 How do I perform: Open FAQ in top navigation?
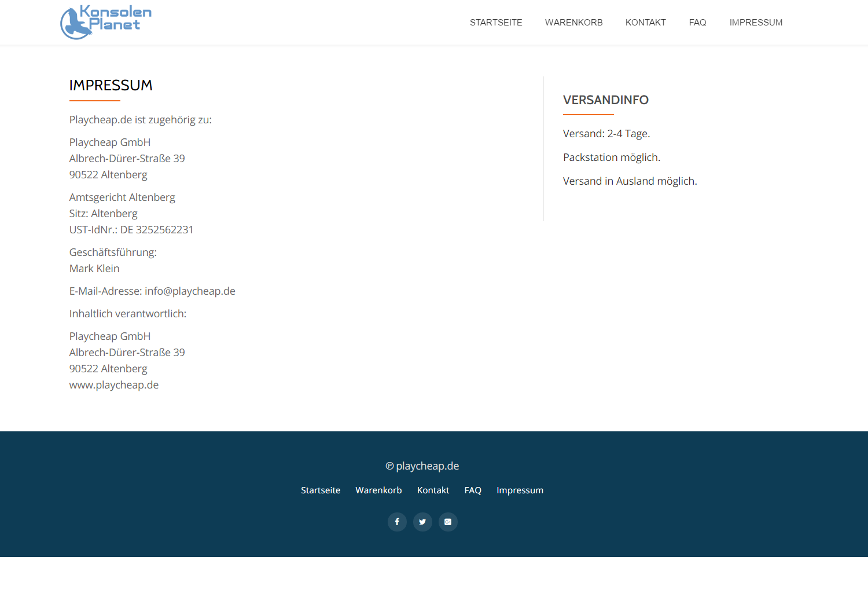[698, 23]
